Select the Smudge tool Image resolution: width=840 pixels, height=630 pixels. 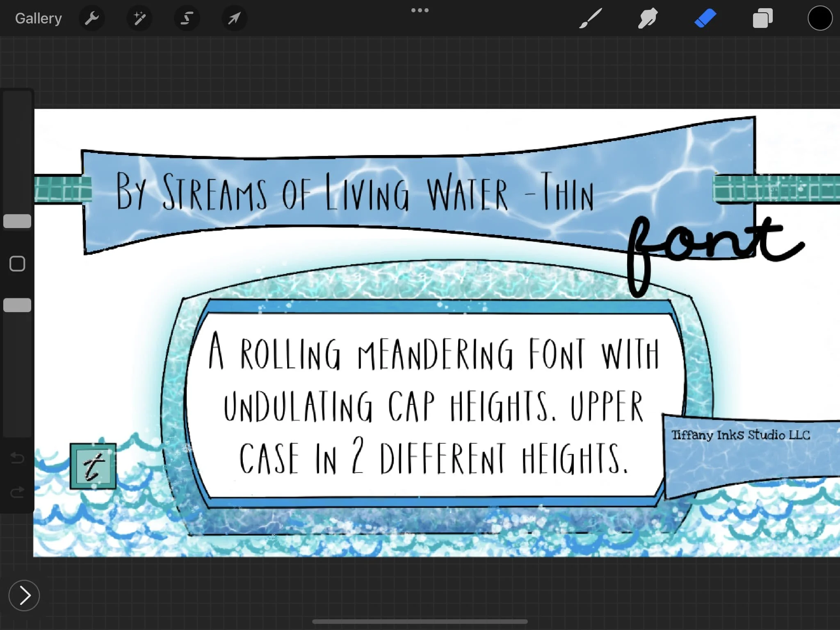coord(648,18)
